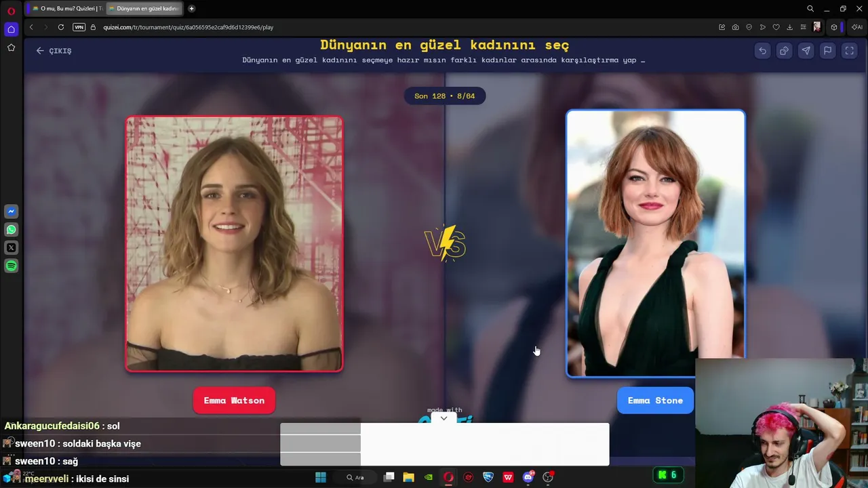Open Easy Setup sliders icon
This screenshot has height=488, width=868.
[x=803, y=27]
